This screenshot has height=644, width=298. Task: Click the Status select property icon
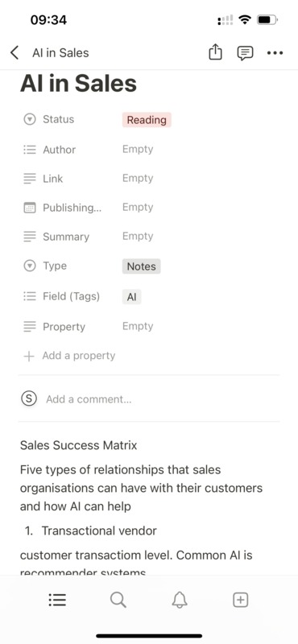pyautogui.click(x=30, y=119)
